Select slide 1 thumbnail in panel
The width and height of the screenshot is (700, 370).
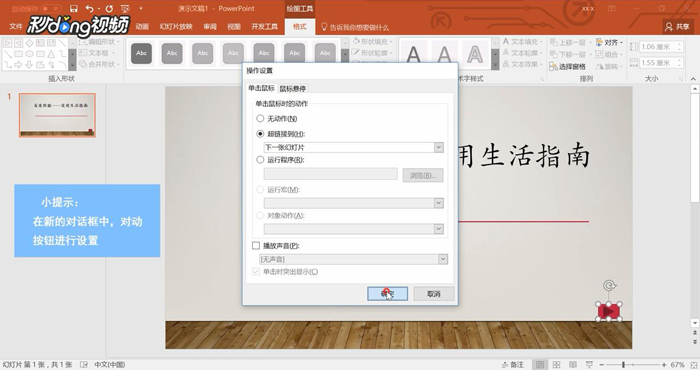coord(57,115)
